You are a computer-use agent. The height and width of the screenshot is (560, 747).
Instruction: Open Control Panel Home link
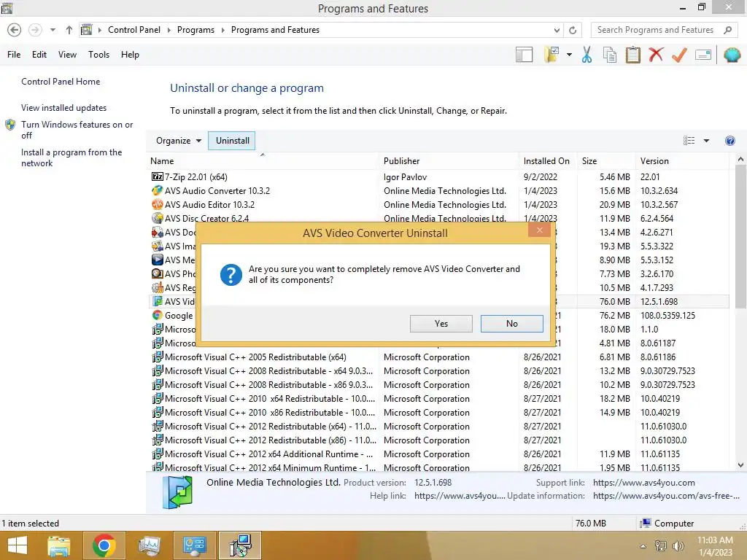pyautogui.click(x=61, y=82)
